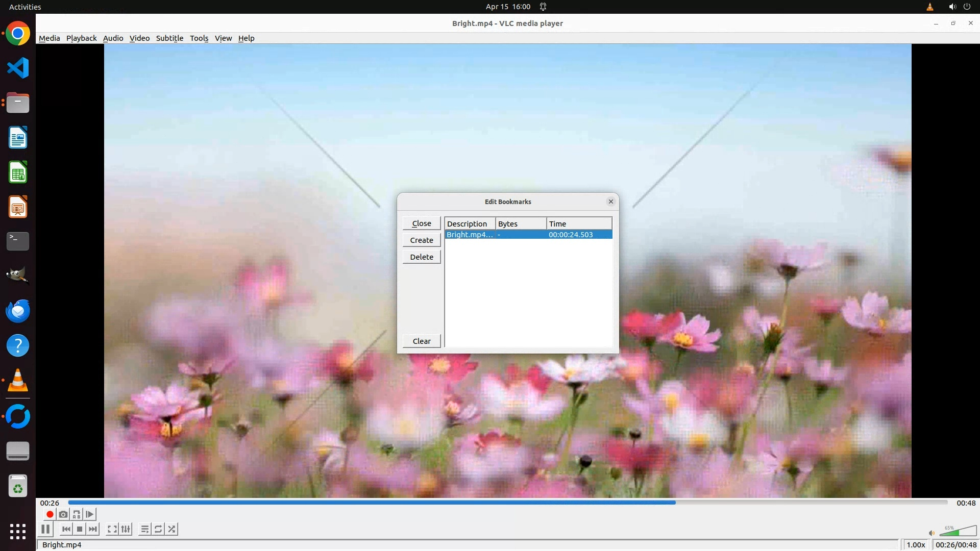Go to previous media item

tap(66, 529)
